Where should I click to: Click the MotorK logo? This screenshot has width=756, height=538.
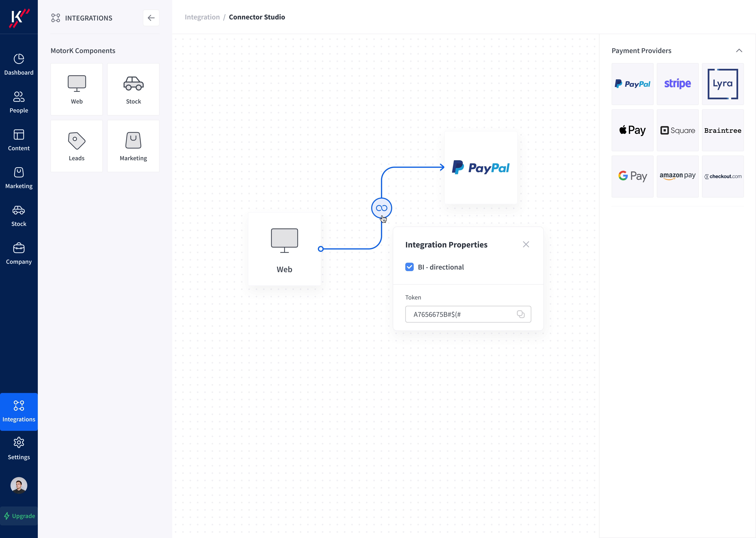tap(19, 18)
